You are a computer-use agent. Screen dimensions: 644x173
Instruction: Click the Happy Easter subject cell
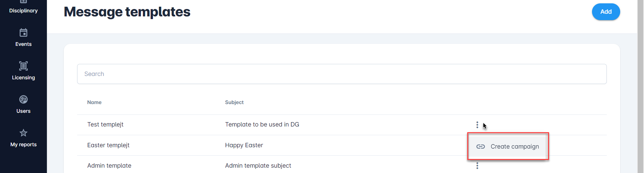pos(244,145)
